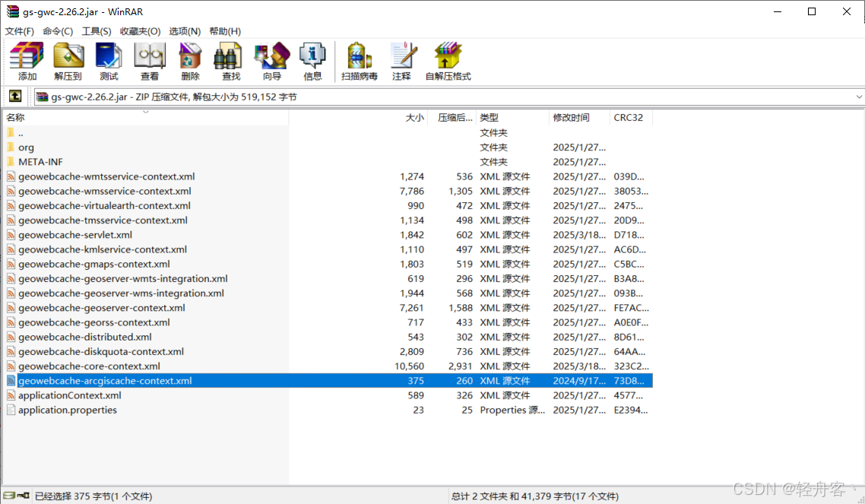
Task: Open the 选项(N) menu
Action: coord(185,31)
